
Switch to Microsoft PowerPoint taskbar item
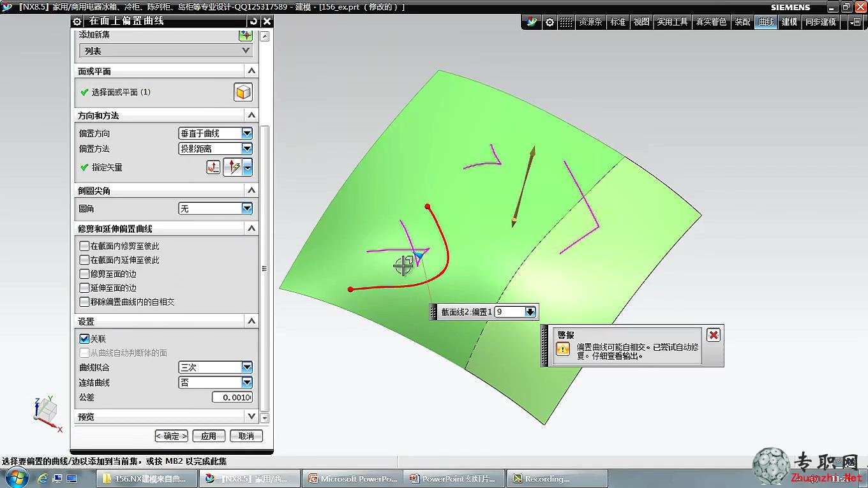(x=353, y=478)
